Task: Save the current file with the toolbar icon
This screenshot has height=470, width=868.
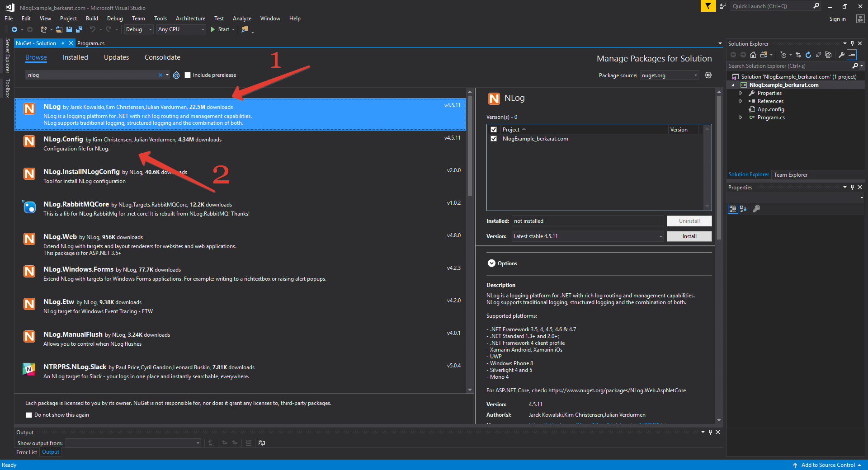Action: point(69,29)
